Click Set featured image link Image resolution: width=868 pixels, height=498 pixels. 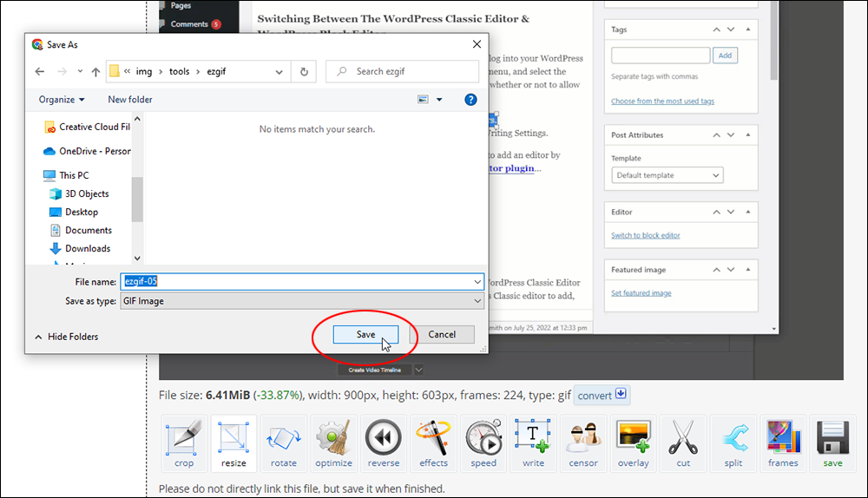[x=641, y=293]
